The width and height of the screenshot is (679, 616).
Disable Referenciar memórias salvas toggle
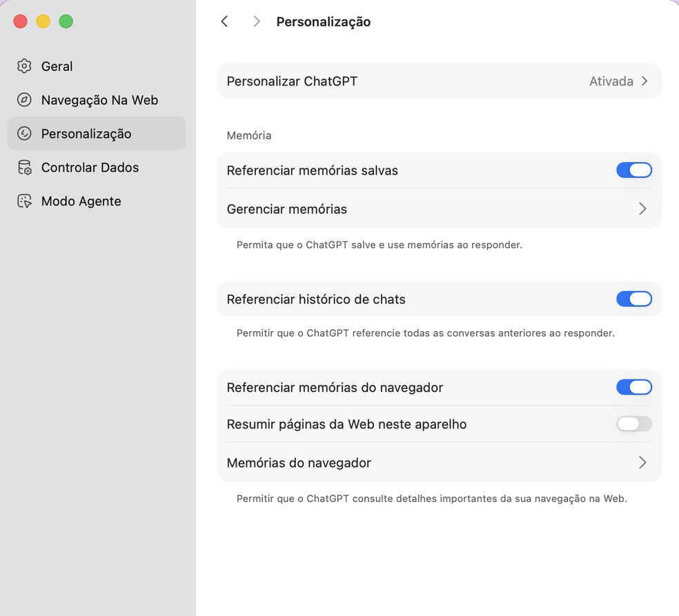point(633,170)
